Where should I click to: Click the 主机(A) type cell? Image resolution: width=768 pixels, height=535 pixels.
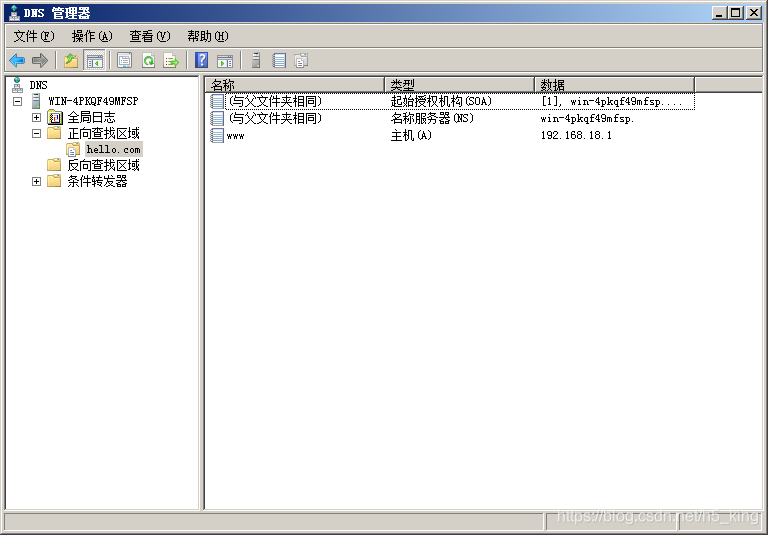(411, 135)
